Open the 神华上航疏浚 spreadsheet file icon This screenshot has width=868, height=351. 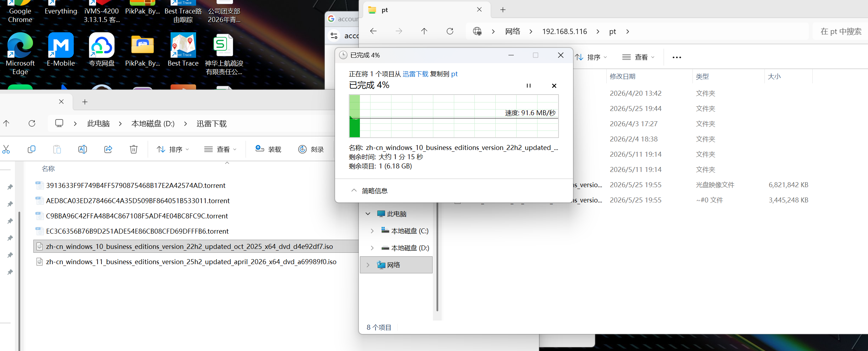[224, 54]
